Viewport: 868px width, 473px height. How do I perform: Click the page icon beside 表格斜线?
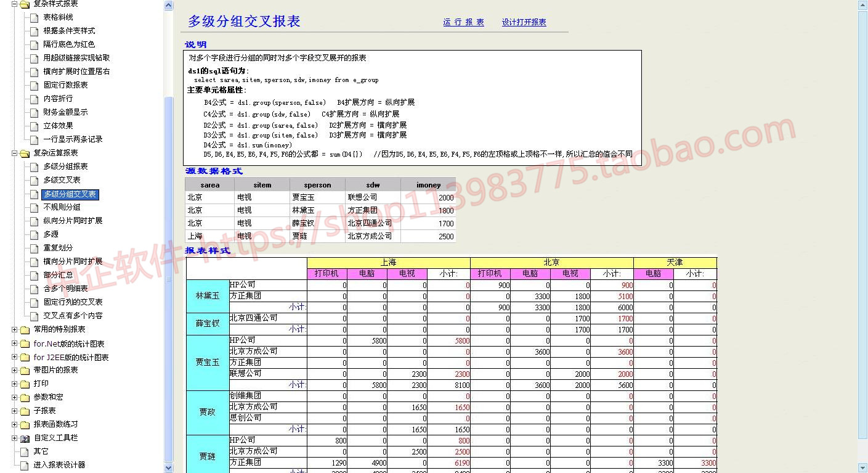(34, 17)
